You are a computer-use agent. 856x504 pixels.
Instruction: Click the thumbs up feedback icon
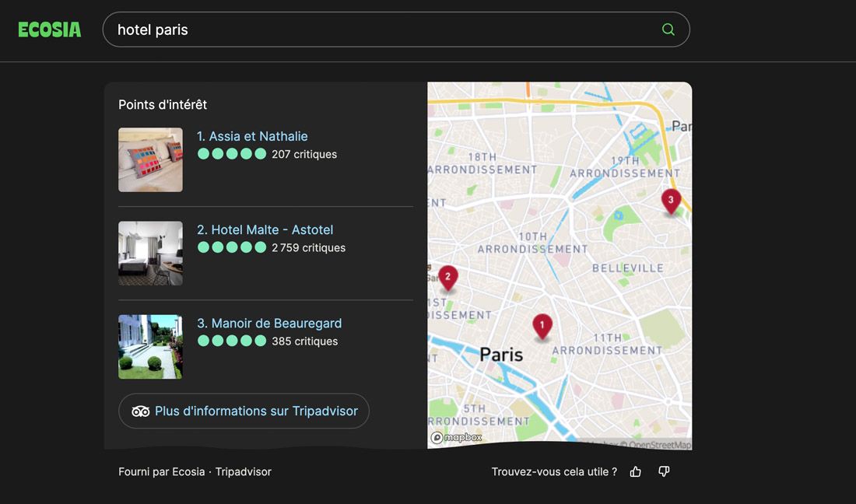click(x=636, y=472)
